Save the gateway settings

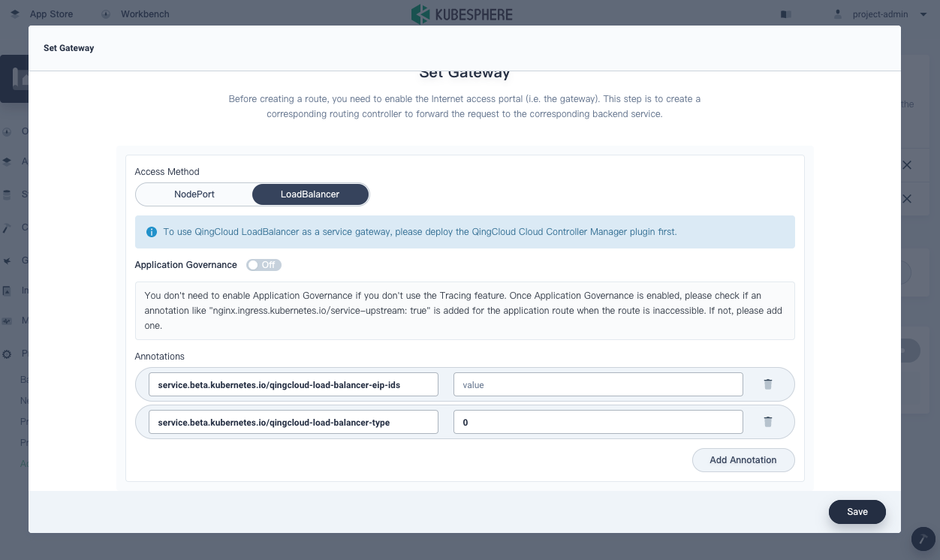[x=857, y=512]
